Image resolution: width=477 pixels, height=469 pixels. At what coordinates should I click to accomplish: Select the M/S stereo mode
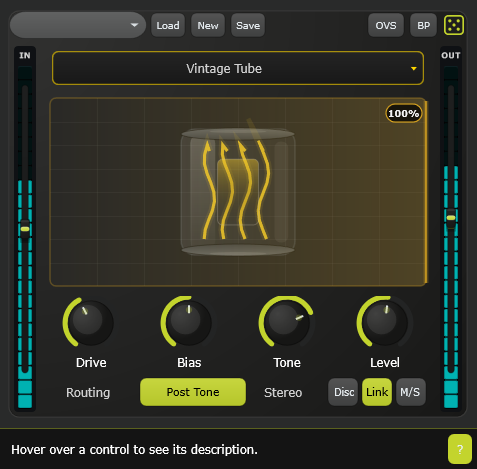click(411, 392)
